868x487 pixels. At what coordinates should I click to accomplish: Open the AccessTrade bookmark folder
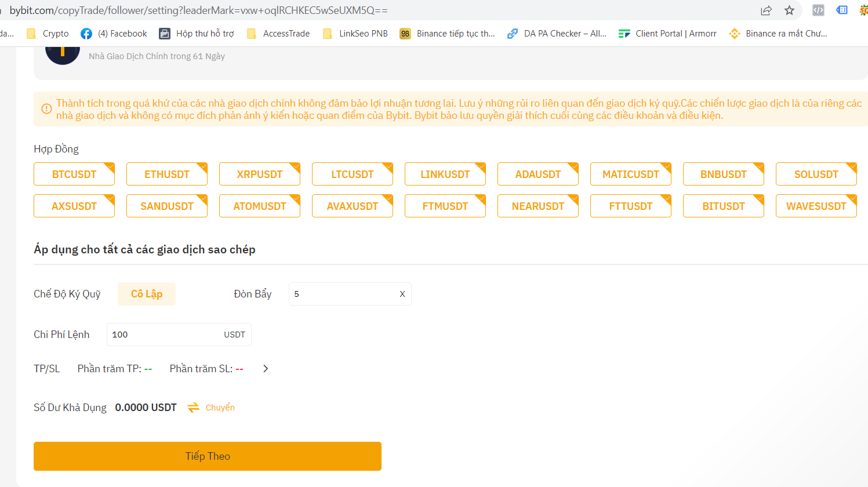[x=278, y=34]
